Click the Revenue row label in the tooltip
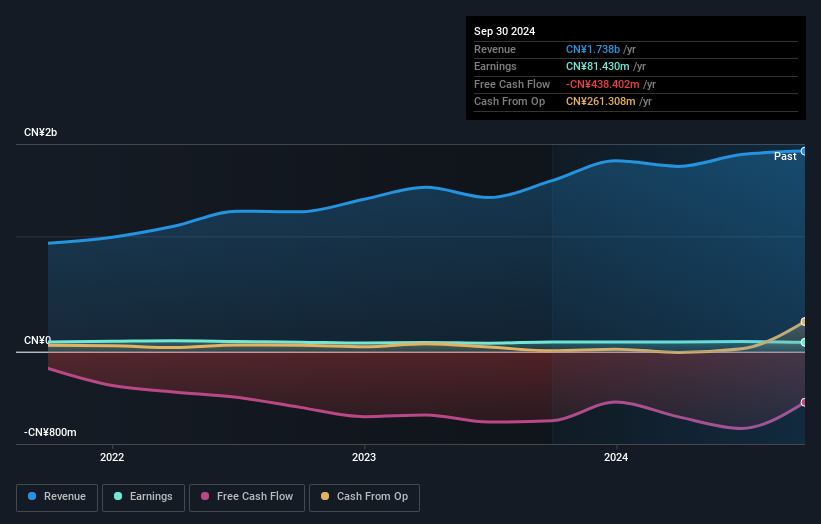The height and width of the screenshot is (524, 821). click(x=495, y=49)
